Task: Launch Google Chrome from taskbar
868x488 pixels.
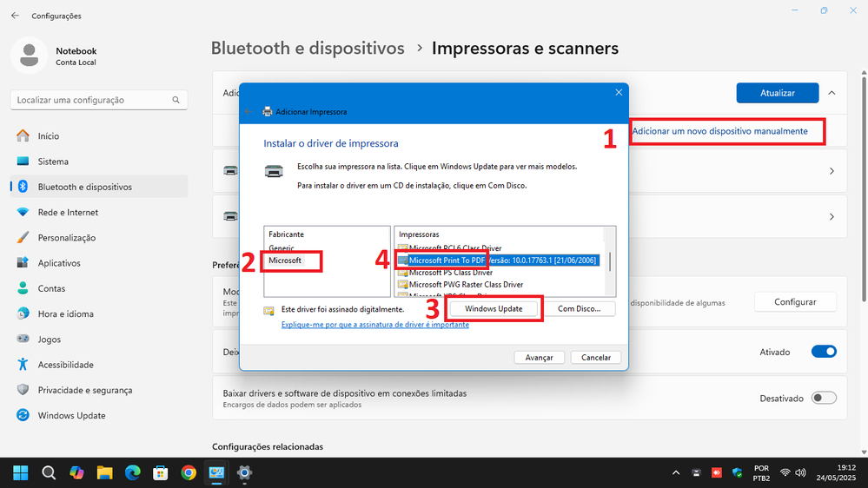Action: click(x=189, y=473)
